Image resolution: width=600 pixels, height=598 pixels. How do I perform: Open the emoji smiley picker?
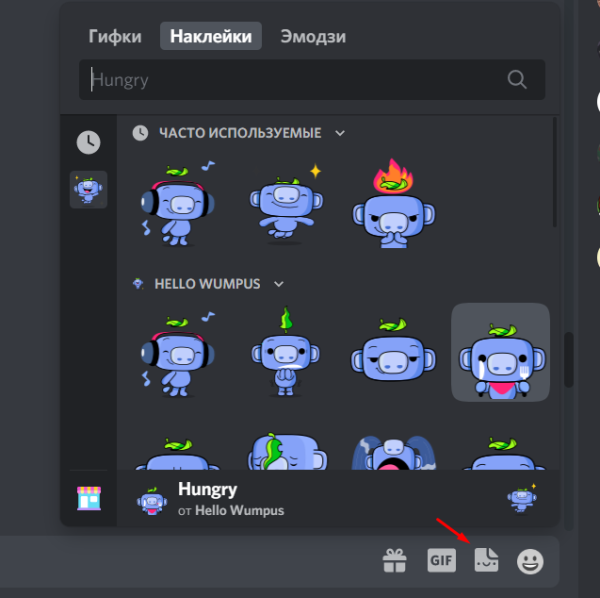[x=529, y=561]
